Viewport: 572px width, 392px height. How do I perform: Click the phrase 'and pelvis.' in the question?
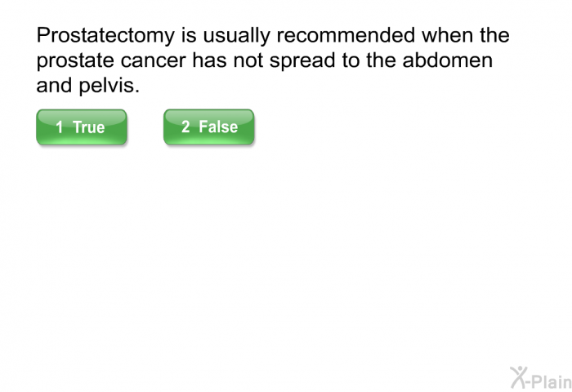88,85
